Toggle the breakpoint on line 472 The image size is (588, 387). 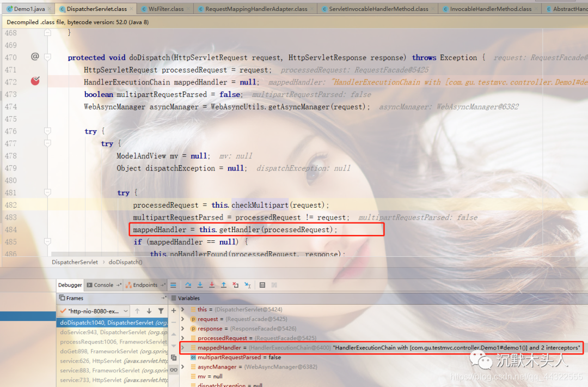coord(35,81)
